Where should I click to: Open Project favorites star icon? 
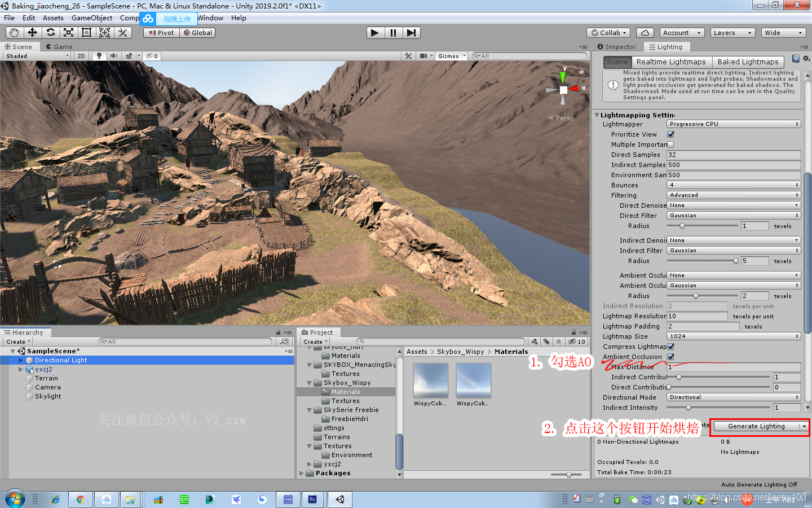click(558, 341)
